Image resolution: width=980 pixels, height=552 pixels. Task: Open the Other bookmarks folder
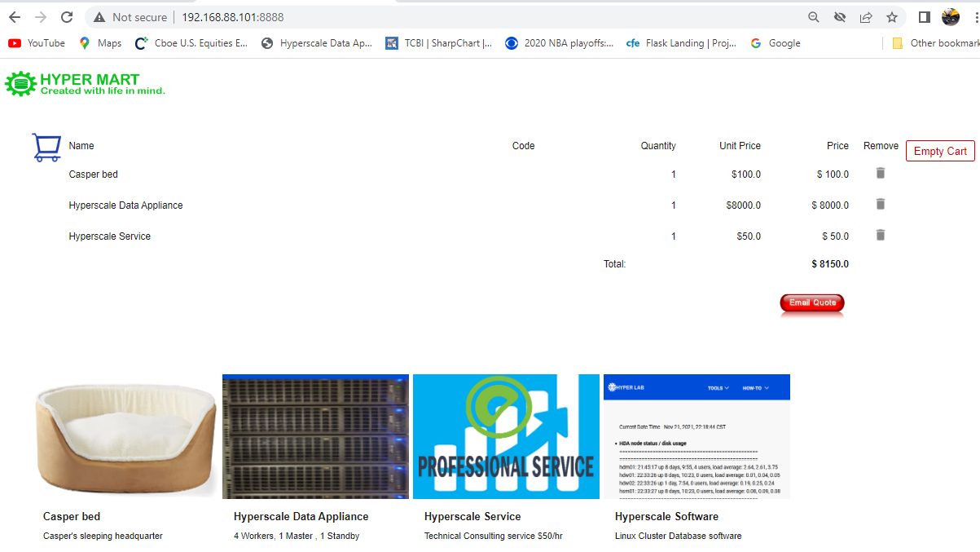pyautogui.click(x=935, y=43)
